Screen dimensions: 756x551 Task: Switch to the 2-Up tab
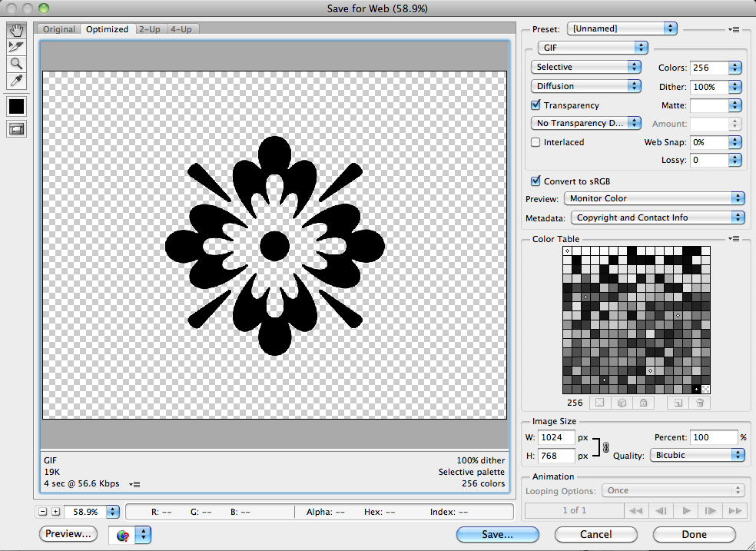151,29
